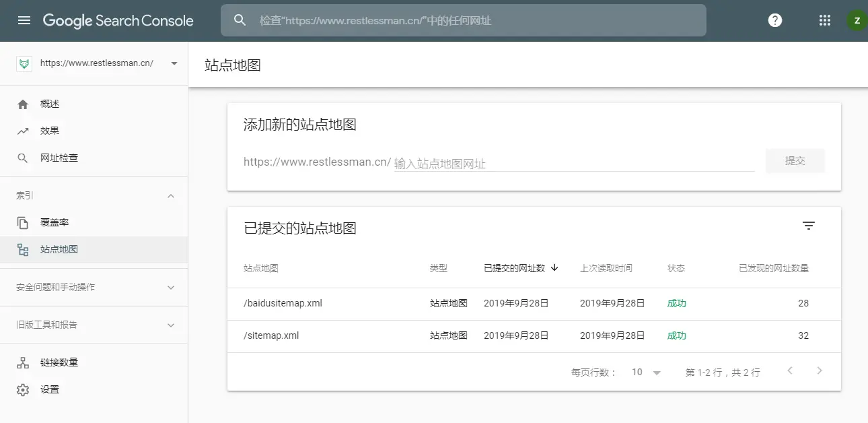Select 站点地图 in the sidebar
Screen dimensions: 868x423
(x=94, y=250)
